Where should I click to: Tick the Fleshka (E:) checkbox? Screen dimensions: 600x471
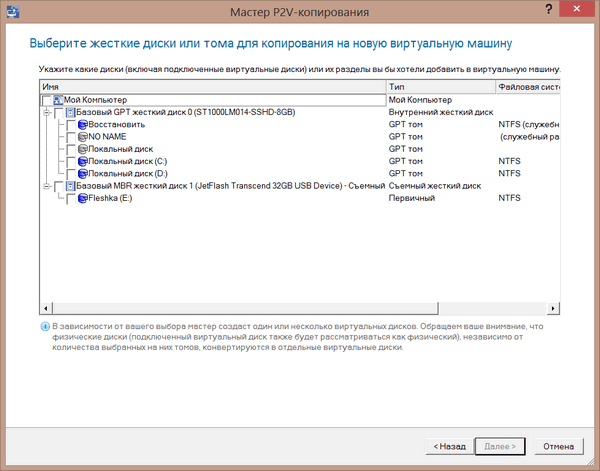tap(71, 199)
